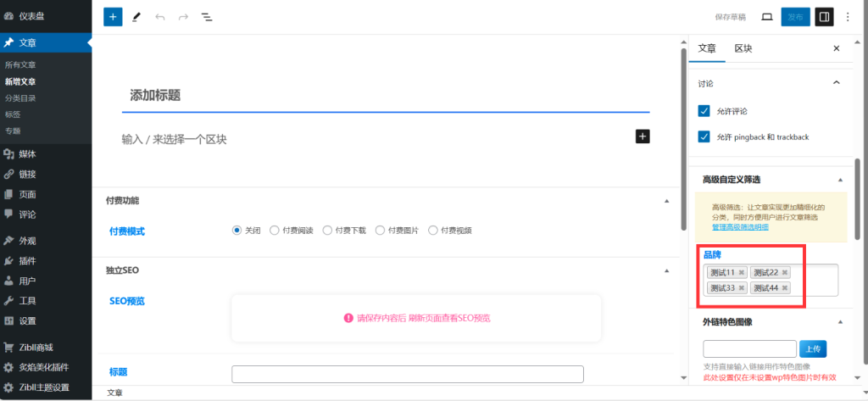Open 分类目录 submenu
868x401 pixels.
click(20, 98)
